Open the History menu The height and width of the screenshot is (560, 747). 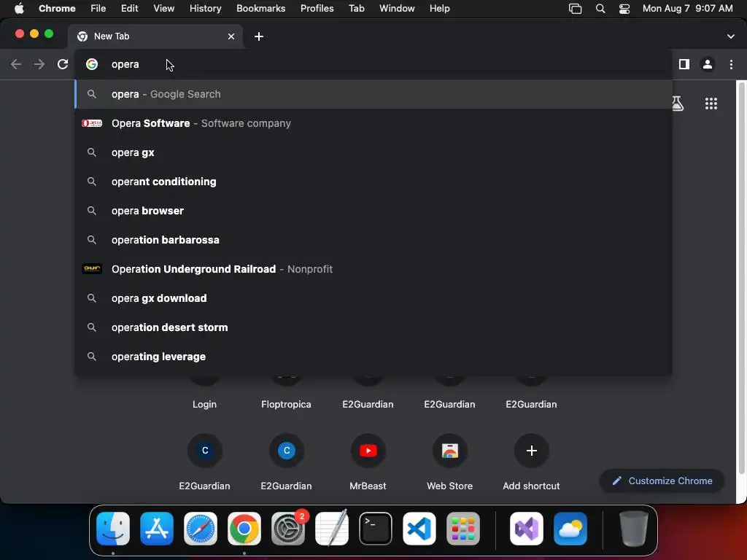coord(205,9)
